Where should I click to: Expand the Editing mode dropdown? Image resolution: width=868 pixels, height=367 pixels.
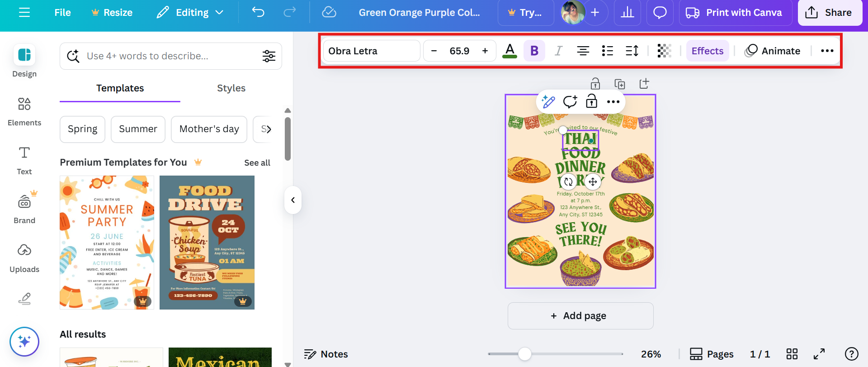tap(190, 13)
